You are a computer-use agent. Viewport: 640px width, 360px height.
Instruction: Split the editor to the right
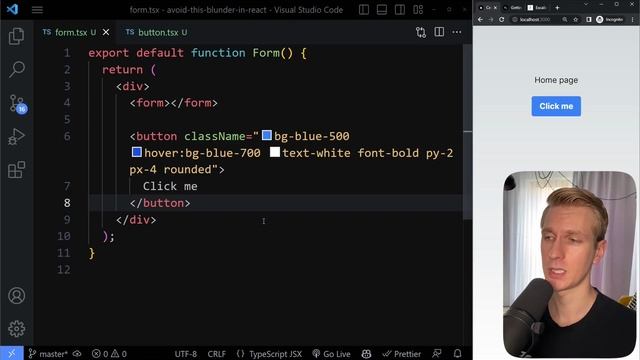pyautogui.click(x=439, y=32)
